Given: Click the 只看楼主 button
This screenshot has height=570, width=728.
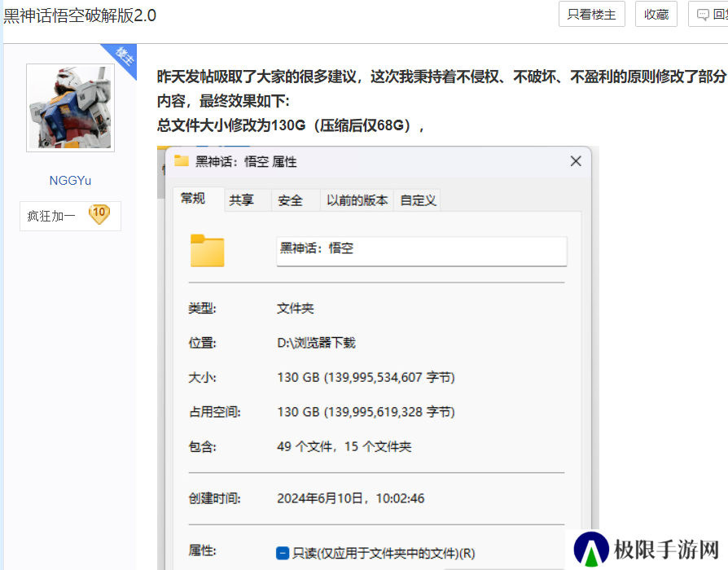Looking at the screenshot, I should click(x=591, y=15).
